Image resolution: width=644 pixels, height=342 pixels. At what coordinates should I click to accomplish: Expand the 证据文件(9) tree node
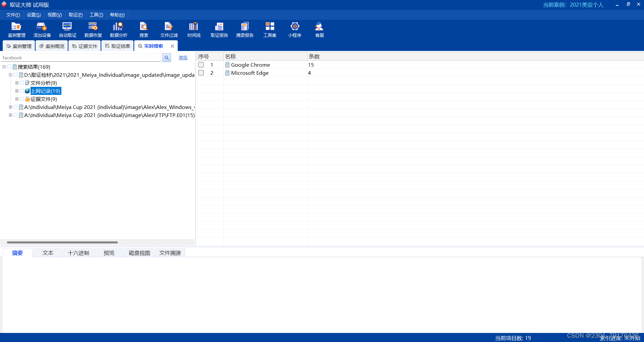pos(17,99)
